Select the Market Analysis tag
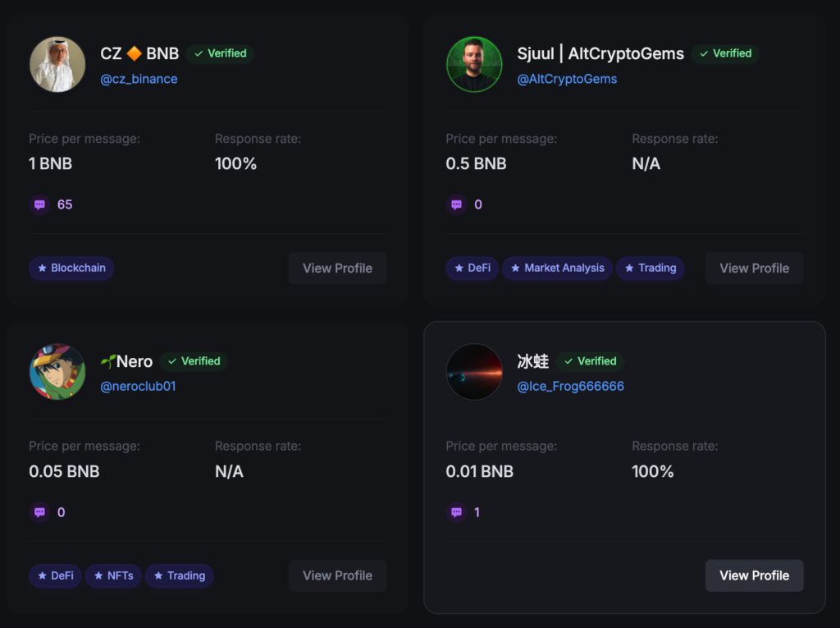The image size is (840, 628). (x=557, y=268)
